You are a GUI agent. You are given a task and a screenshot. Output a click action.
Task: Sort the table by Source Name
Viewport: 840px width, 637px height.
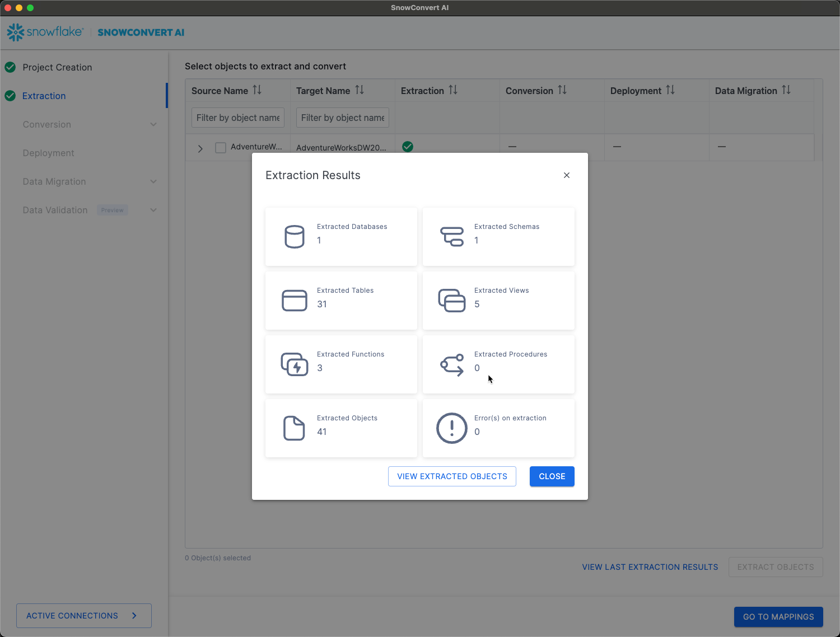257,90
